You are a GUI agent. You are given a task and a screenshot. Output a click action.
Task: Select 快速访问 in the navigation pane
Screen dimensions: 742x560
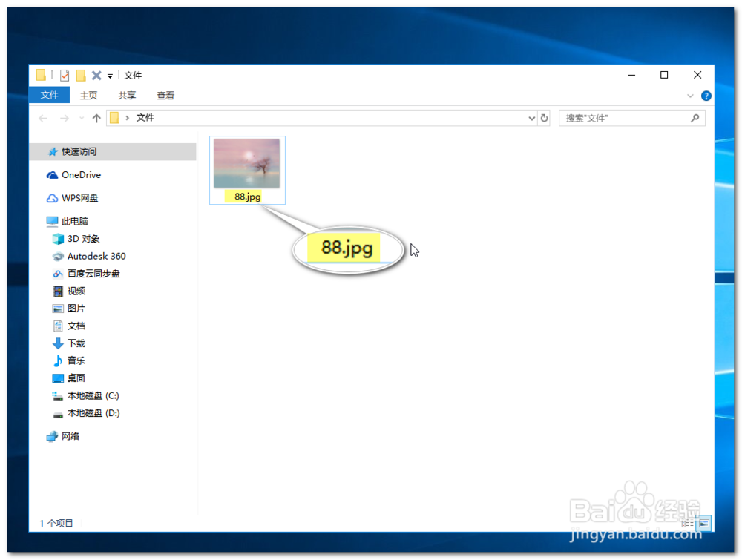[x=113, y=152]
